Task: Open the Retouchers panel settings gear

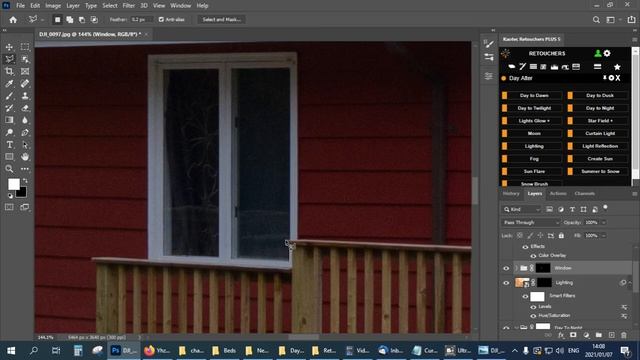Action: tap(607, 53)
